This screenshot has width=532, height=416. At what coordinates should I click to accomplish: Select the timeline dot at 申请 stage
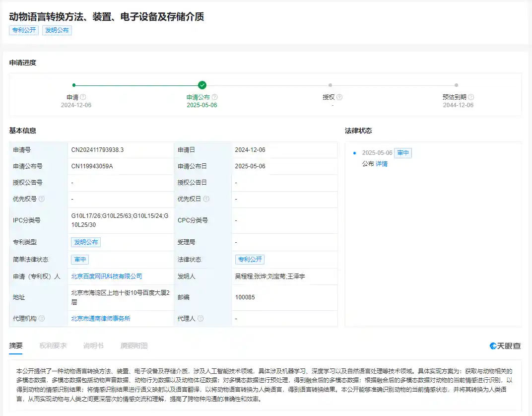coord(74,84)
